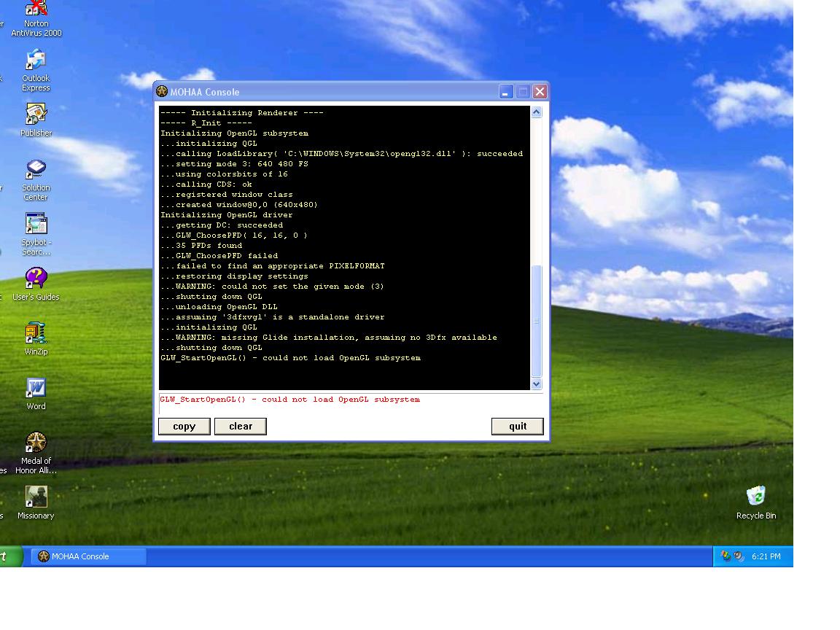Select the Medal of Honor Allied Assault icon

36,453
